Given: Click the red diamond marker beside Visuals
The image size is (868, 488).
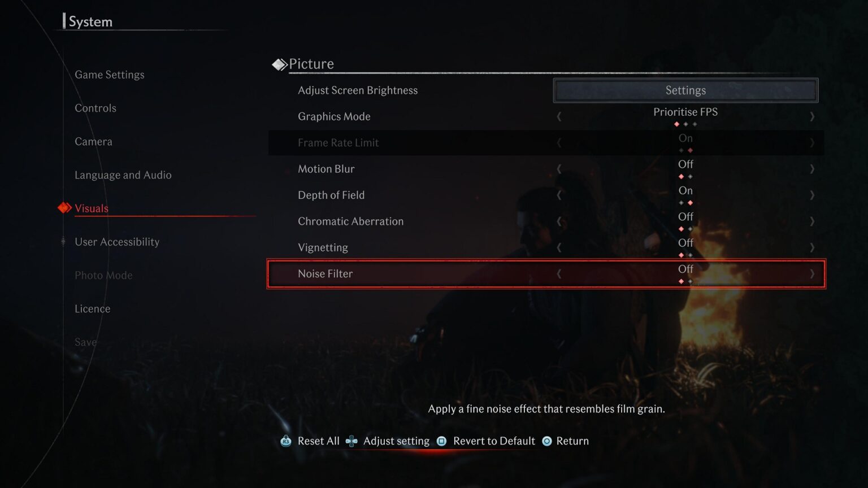Looking at the screenshot, I should (64, 208).
